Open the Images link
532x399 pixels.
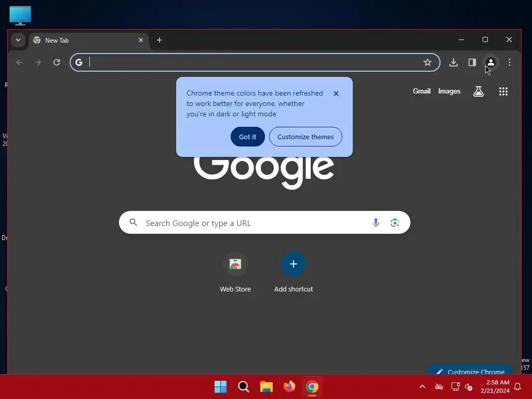pos(449,91)
